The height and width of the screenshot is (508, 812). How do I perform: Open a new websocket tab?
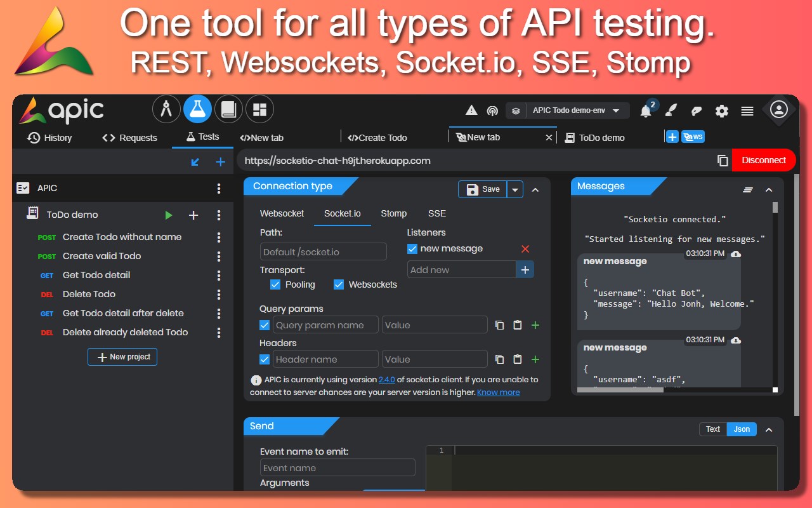[693, 137]
